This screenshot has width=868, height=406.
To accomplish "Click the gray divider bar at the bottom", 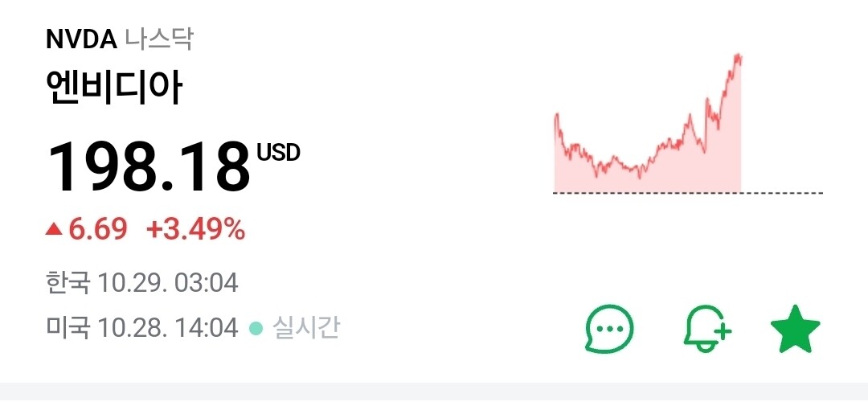I will point(434,392).
